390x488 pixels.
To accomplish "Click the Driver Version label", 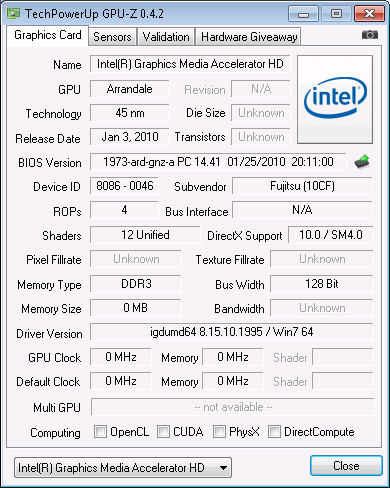I will 49,334.
